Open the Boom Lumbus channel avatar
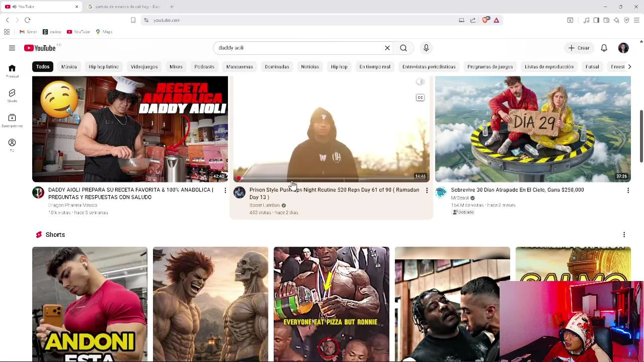The width and height of the screenshot is (644, 362). point(239,193)
